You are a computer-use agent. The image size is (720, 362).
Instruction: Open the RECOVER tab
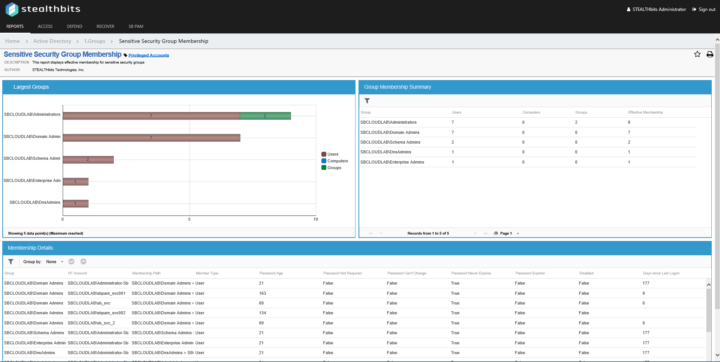point(105,26)
